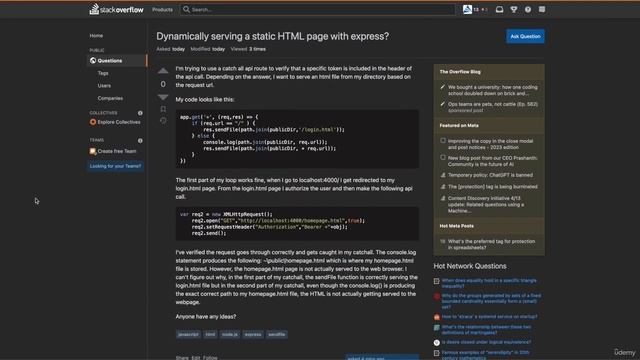Open Companies in left sidebar
This screenshot has width=640, height=360.
click(110, 98)
